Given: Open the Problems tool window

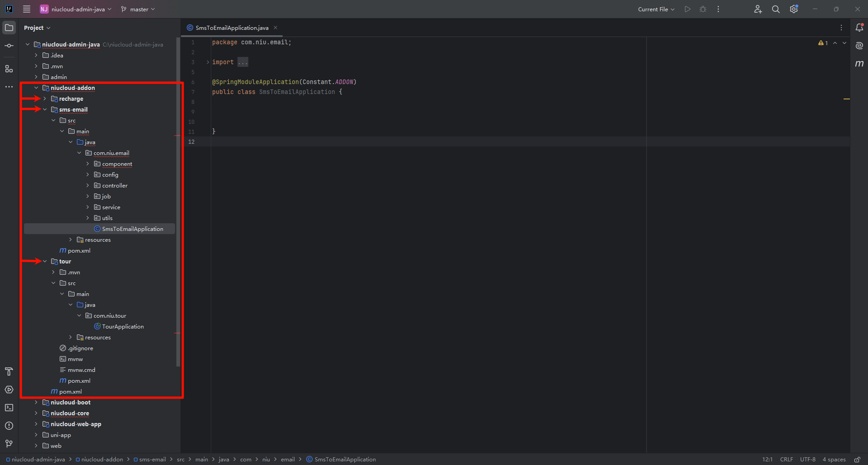Looking at the screenshot, I should point(9,426).
